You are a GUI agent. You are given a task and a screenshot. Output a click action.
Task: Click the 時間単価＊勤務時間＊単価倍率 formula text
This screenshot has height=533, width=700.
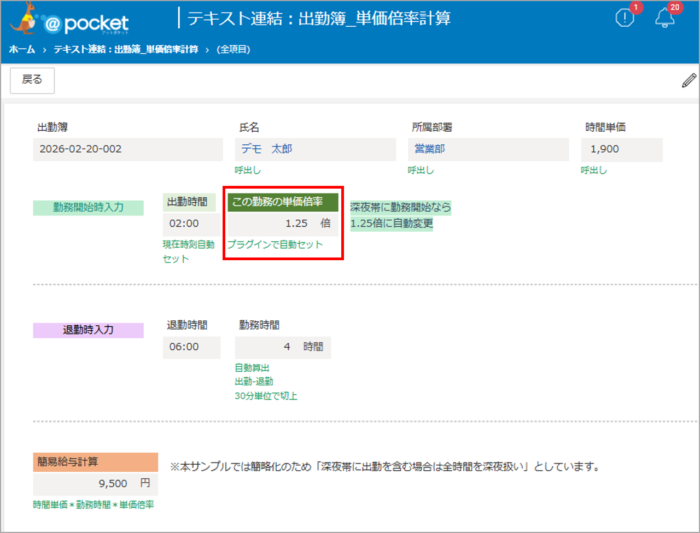click(93, 505)
